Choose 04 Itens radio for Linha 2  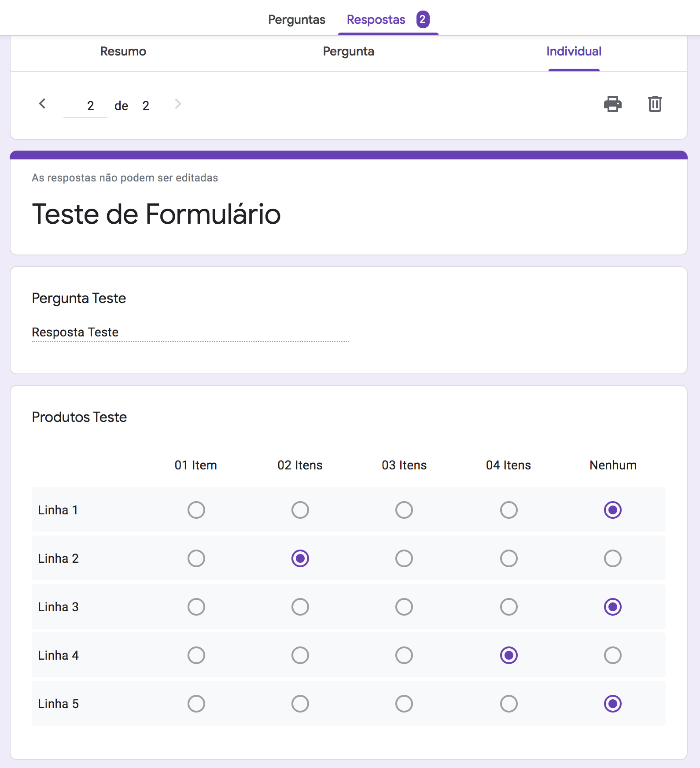point(508,558)
